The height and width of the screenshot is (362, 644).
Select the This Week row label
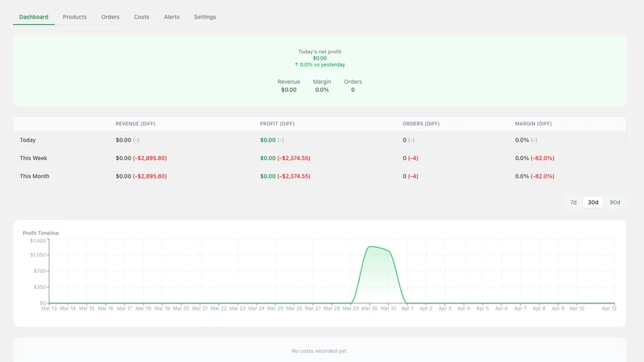click(33, 158)
